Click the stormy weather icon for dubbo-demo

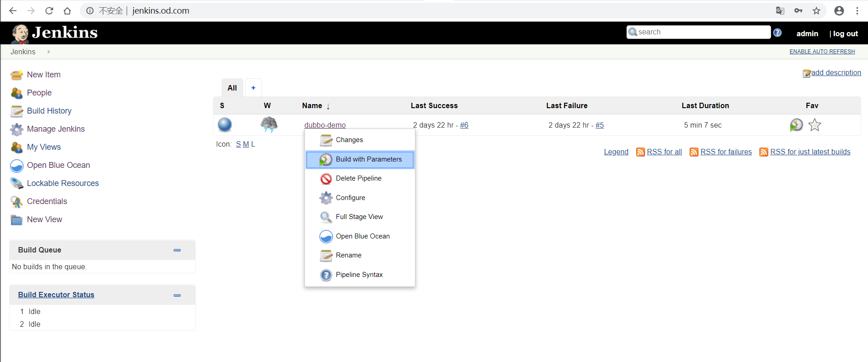pyautogui.click(x=269, y=124)
